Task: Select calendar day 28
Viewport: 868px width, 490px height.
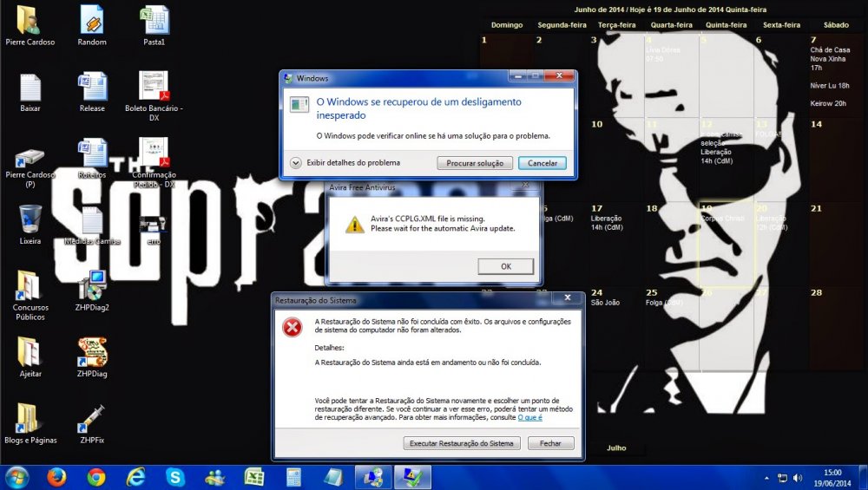Action: coord(836,328)
